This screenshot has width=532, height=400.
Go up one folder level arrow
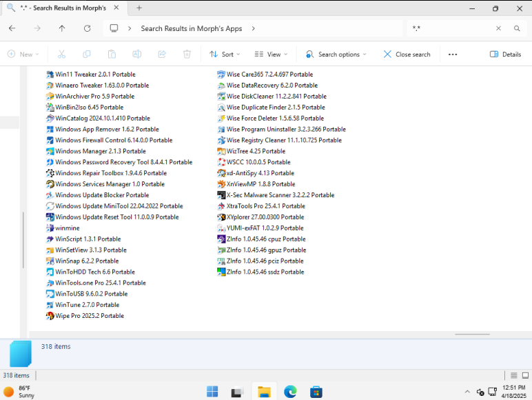(62, 28)
